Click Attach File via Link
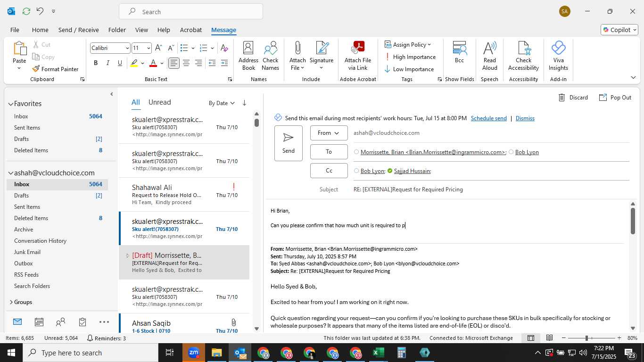 pyautogui.click(x=358, y=56)
